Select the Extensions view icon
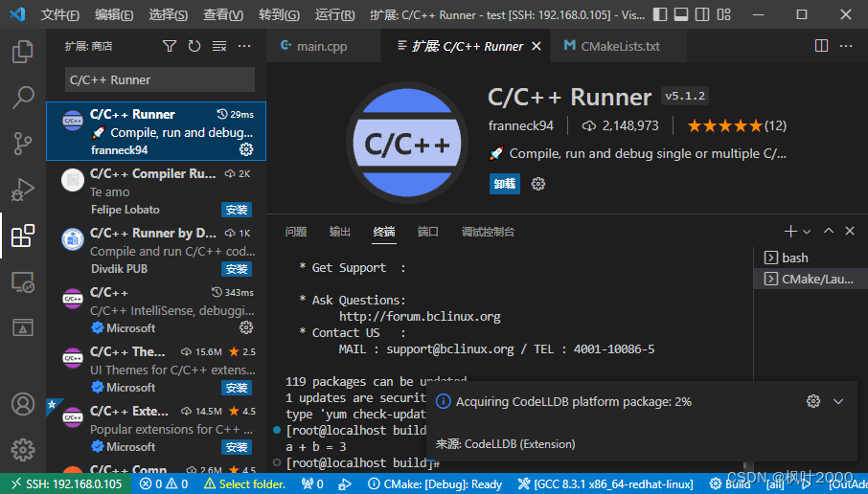Screen dimensions: 868x494 pyautogui.click(x=23, y=236)
